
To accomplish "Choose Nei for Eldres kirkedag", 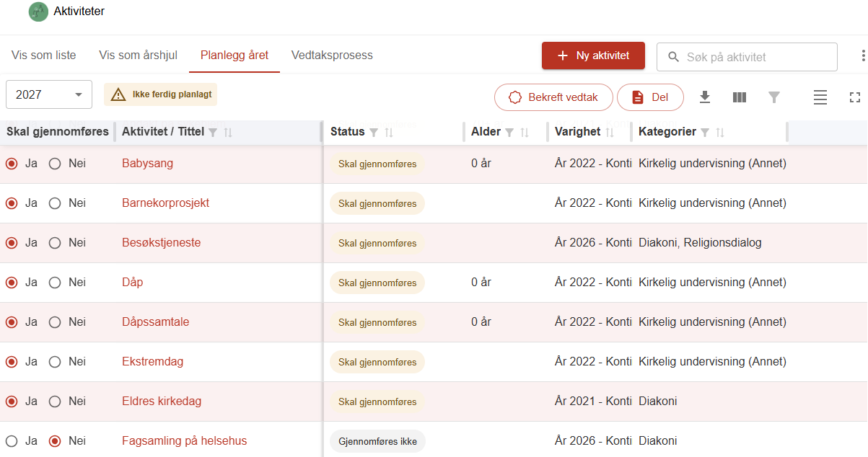I will click(x=55, y=401).
